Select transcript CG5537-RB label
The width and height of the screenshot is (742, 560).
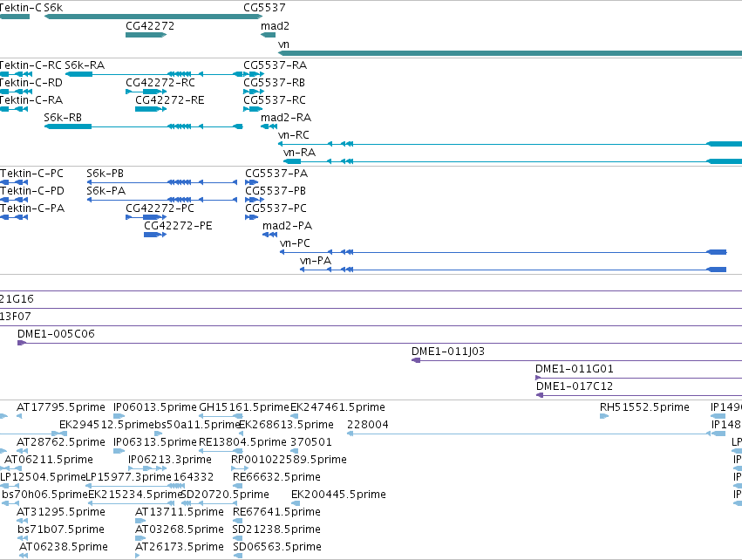(x=275, y=83)
